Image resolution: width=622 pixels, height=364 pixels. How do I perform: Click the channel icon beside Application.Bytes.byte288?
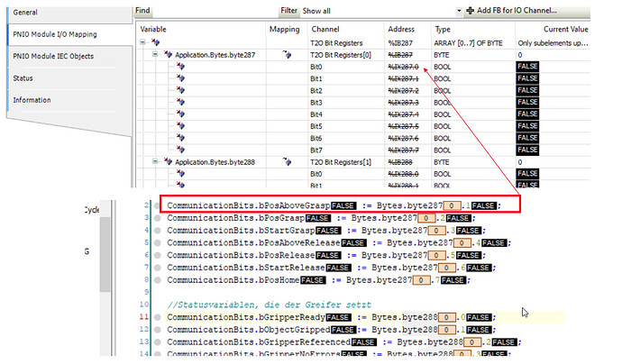[169, 161]
